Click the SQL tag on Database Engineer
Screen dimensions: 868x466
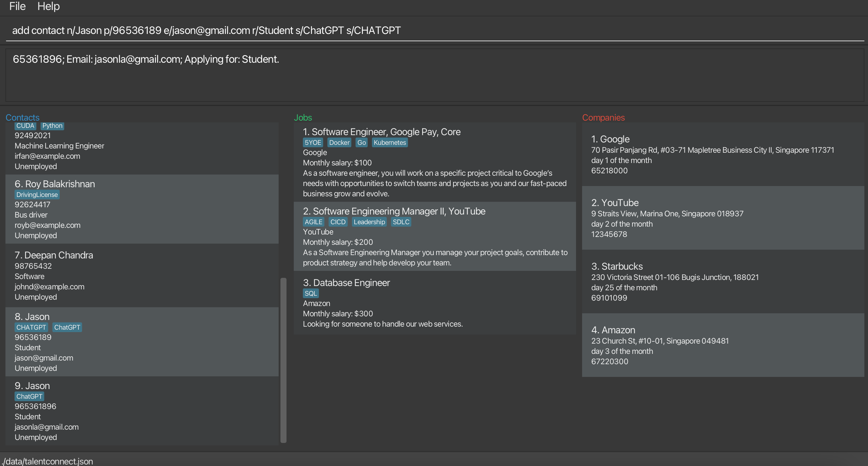310,293
